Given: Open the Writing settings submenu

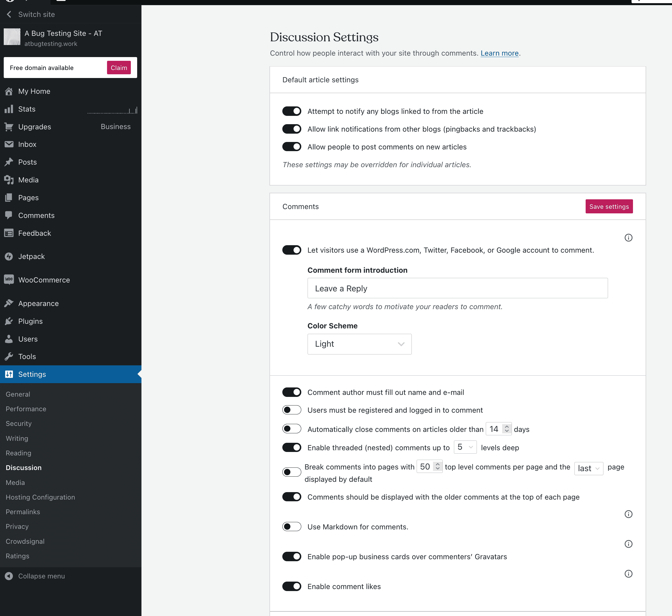Looking at the screenshot, I should (x=17, y=438).
